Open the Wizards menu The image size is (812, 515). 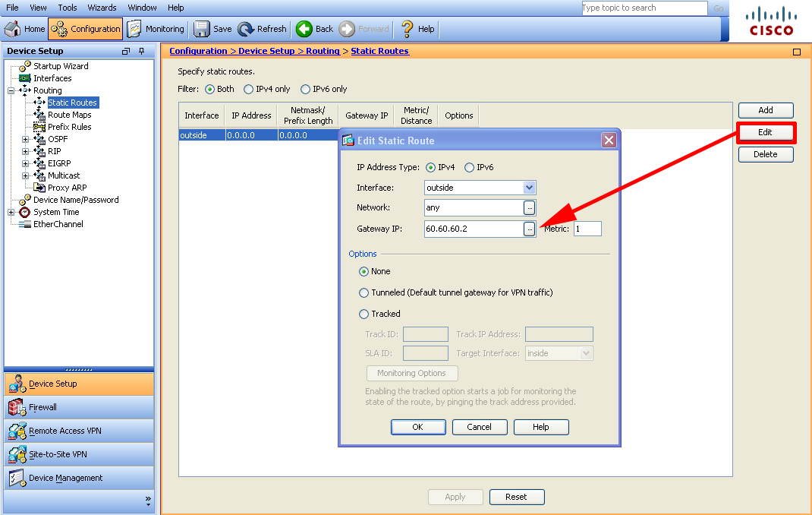(x=102, y=8)
